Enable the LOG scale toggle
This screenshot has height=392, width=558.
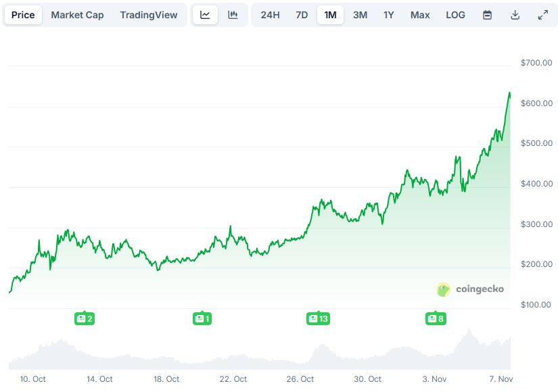coord(455,14)
